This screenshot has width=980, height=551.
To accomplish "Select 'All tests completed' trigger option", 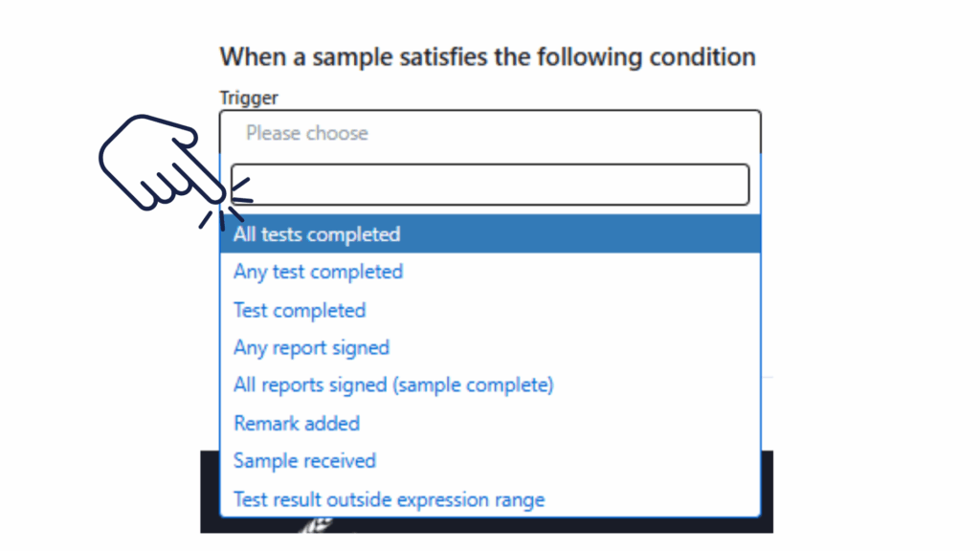I will (317, 234).
